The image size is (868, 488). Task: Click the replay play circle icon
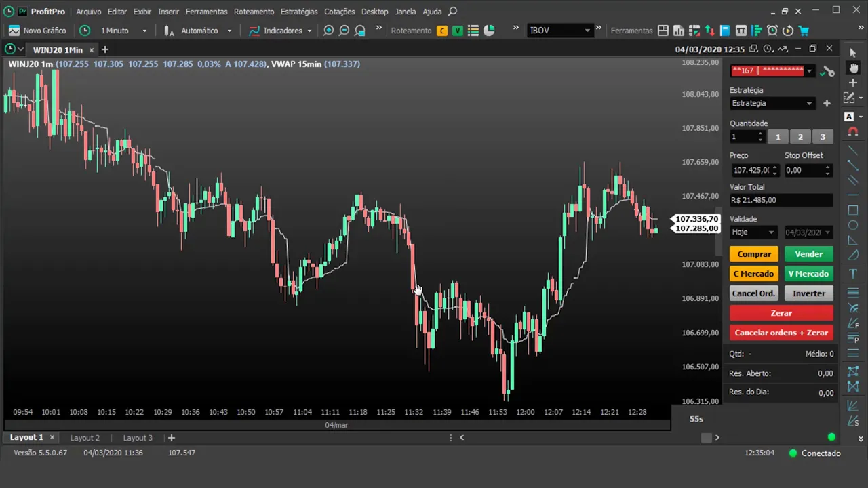pyautogui.click(x=788, y=30)
